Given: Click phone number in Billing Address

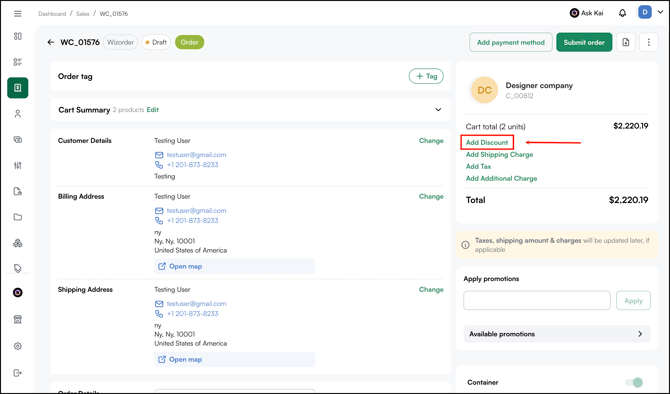Looking at the screenshot, I should (192, 221).
